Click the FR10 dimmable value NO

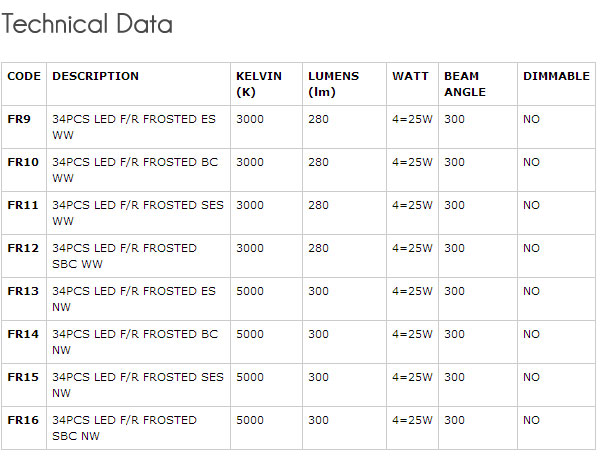[531, 162]
